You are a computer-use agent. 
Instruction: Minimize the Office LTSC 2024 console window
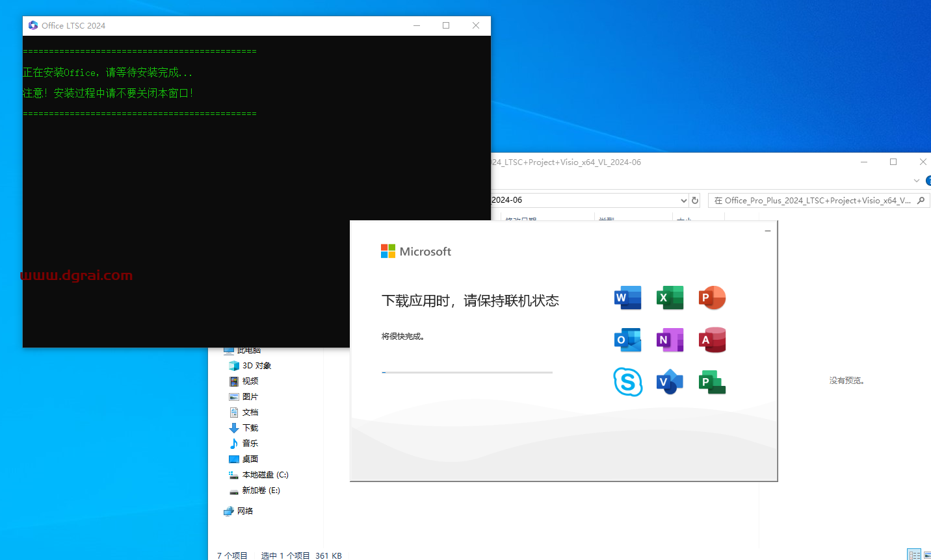[x=417, y=25]
